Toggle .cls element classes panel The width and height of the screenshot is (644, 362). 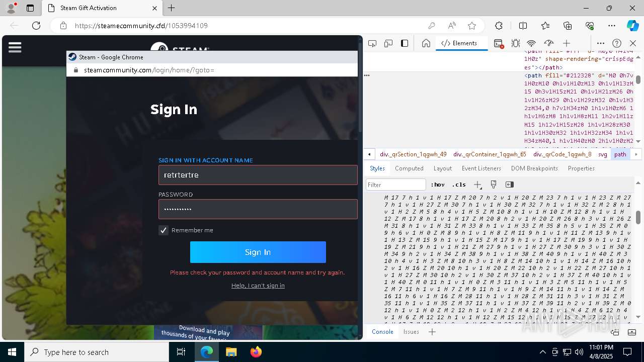[x=459, y=185]
